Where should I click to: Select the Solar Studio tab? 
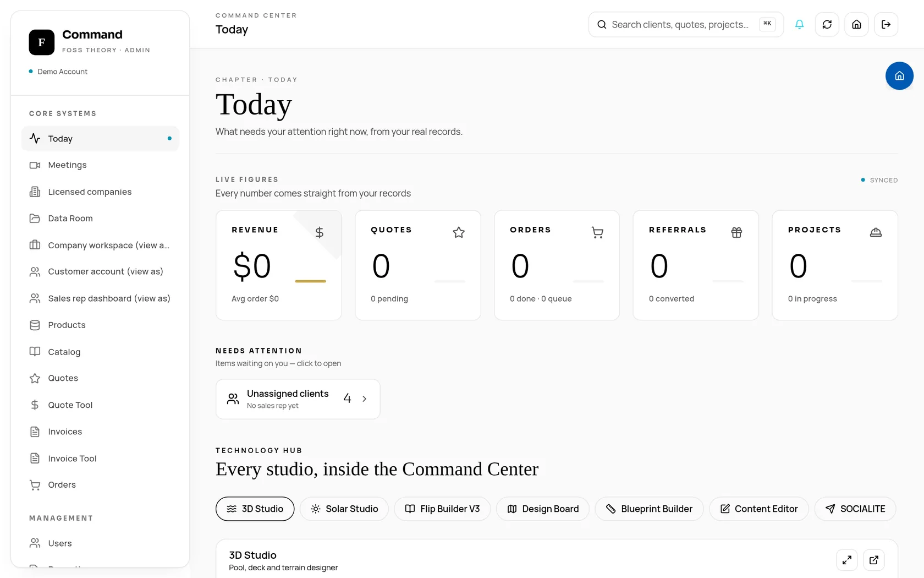tap(344, 509)
